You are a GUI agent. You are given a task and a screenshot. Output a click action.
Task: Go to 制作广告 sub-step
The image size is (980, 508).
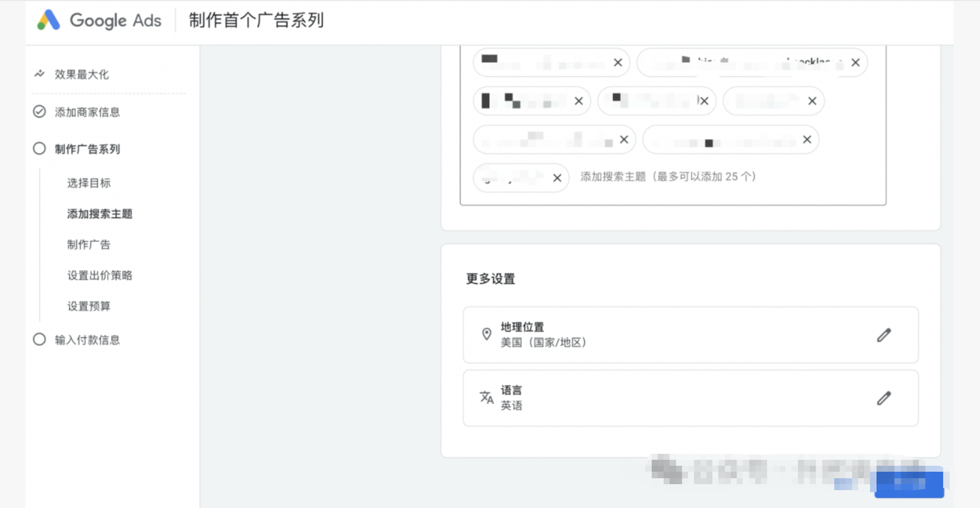[x=89, y=245]
